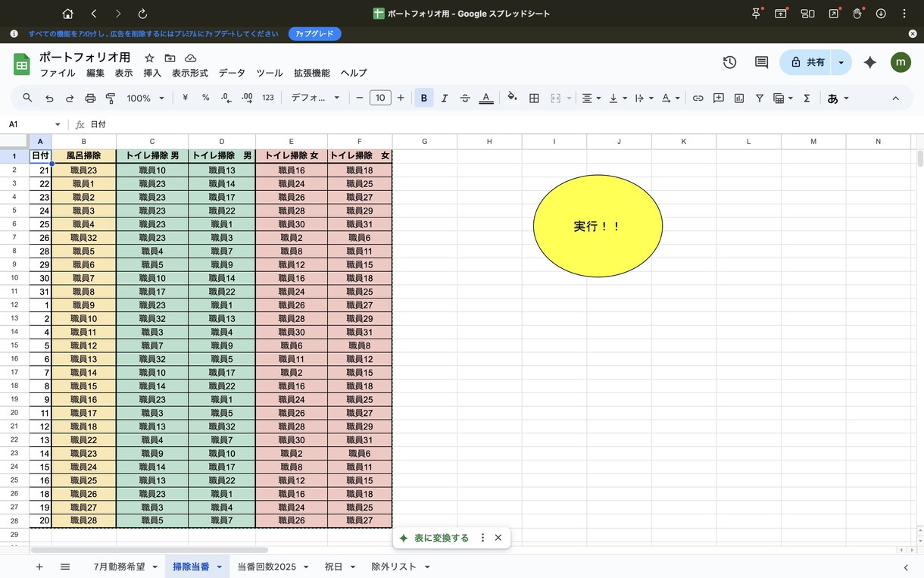Open the データ menu

click(232, 73)
